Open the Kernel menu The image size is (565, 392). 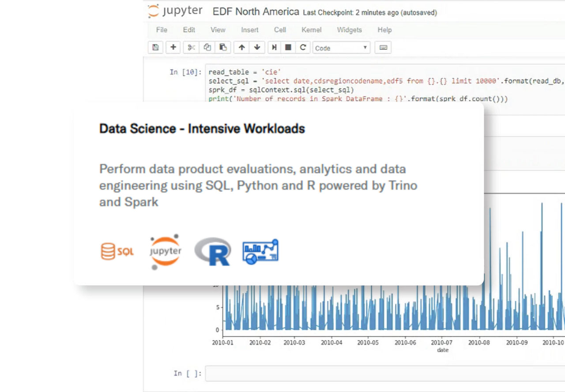point(312,30)
